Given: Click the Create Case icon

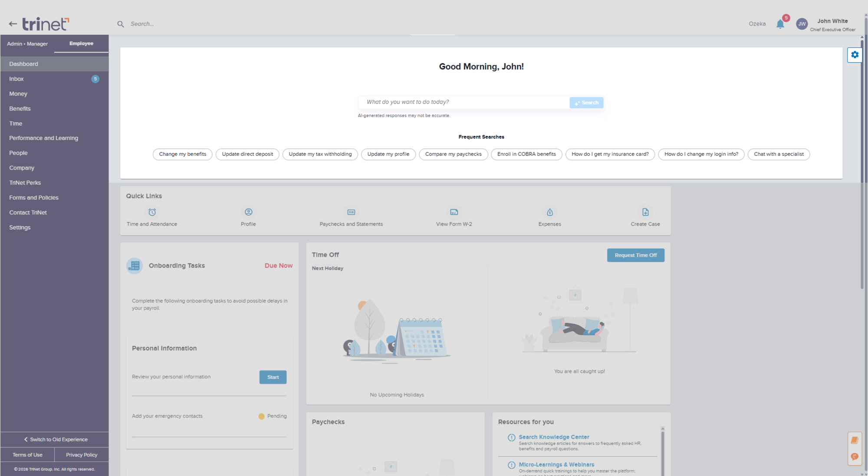Looking at the screenshot, I should pos(645,212).
